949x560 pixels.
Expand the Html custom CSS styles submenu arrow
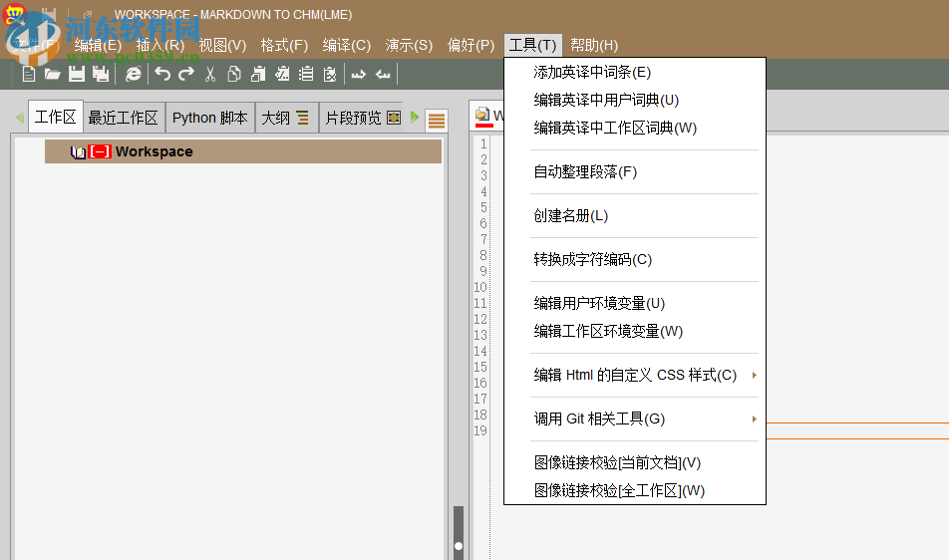click(754, 376)
